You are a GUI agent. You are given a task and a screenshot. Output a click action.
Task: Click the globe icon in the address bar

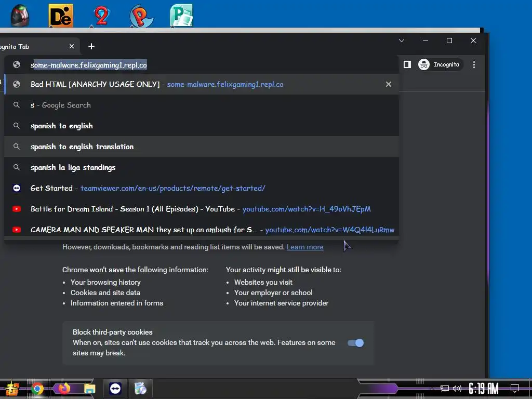pos(16,64)
